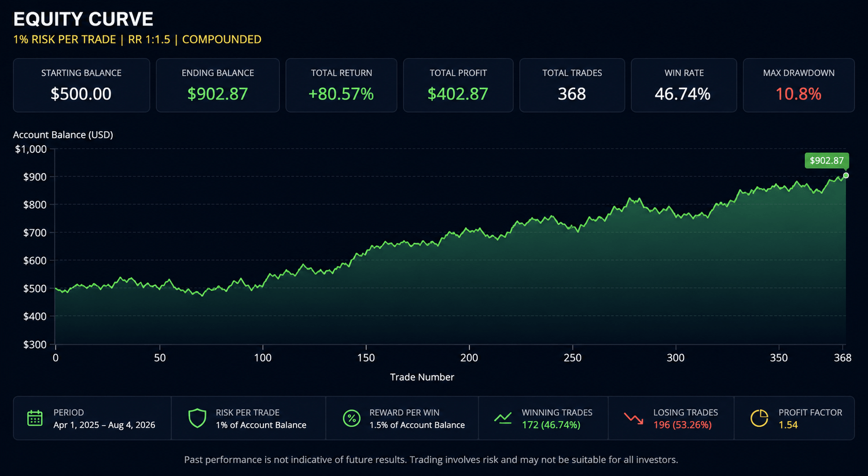Image resolution: width=868 pixels, height=476 pixels.
Task: Click the Total Trades 368 card
Action: pyautogui.click(x=572, y=85)
